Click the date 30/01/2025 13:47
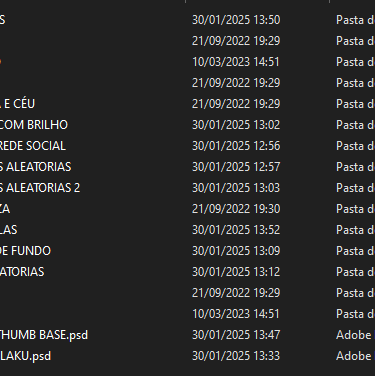 coord(236,335)
